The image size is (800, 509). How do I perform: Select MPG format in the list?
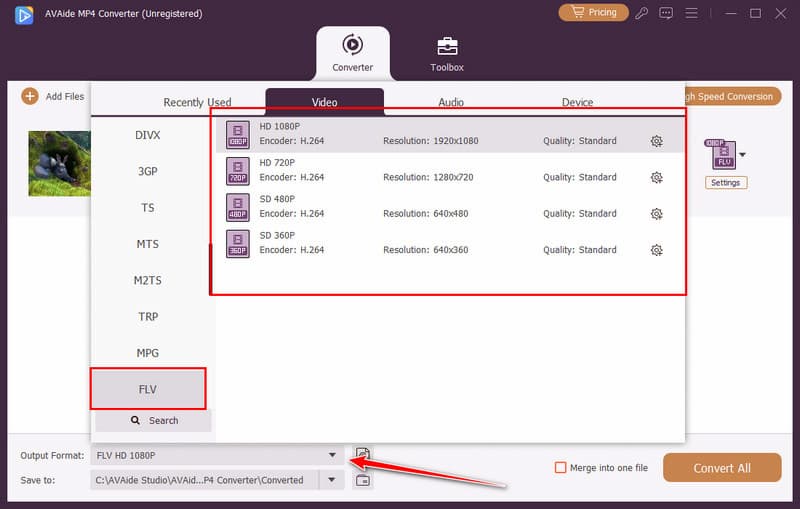(x=148, y=353)
